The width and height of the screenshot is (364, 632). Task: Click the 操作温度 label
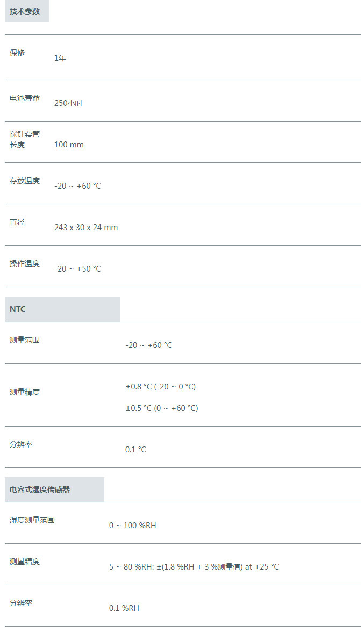click(25, 264)
